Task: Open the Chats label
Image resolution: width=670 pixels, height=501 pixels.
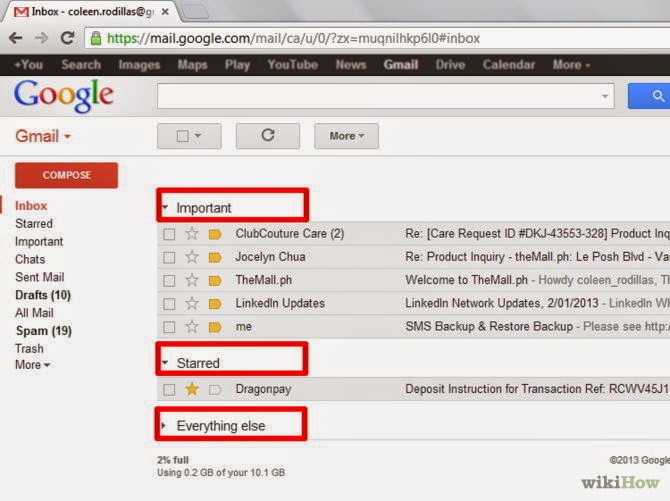Action: [x=30, y=259]
